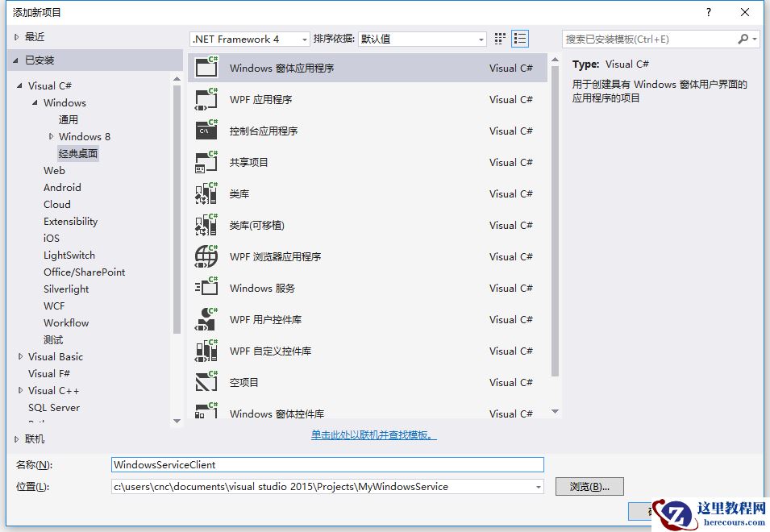Image resolution: width=770 pixels, height=532 pixels.
Task: Click the 浏览(B)... button
Action: [x=589, y=487]
